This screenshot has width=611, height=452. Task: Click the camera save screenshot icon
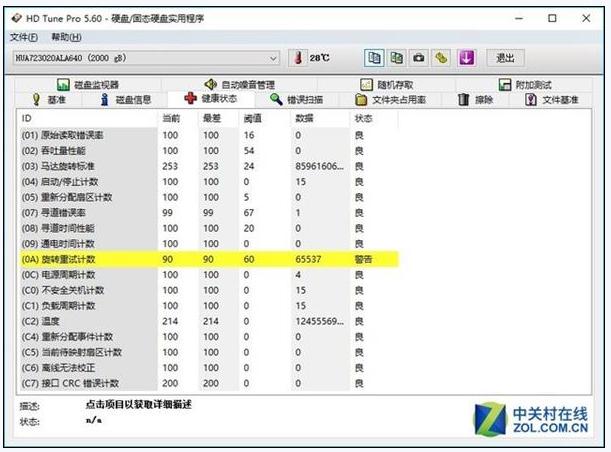coord(419,58)
